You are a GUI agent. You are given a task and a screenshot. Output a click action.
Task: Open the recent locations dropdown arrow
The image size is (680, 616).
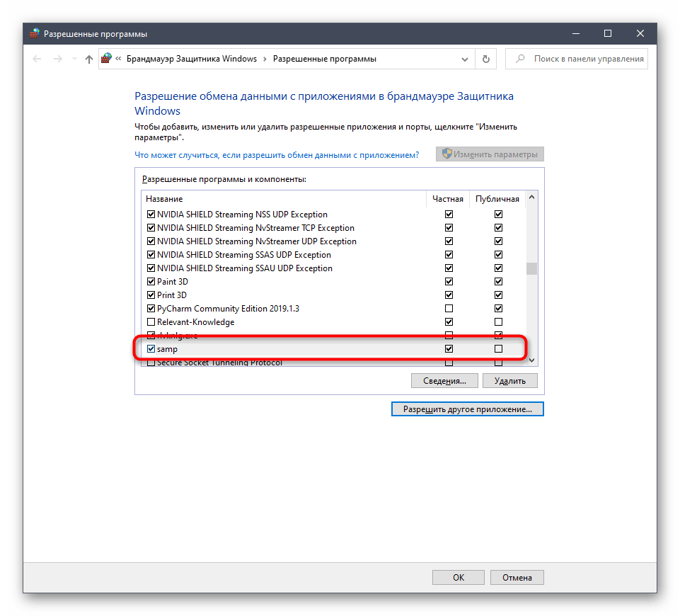pyautogui.click(x=74, y=59)
